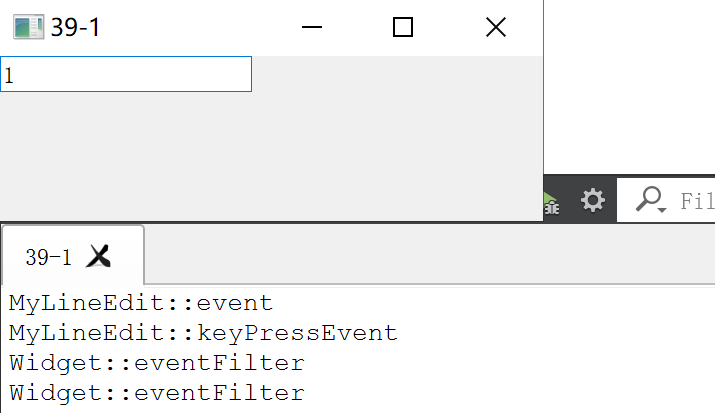Click the magnifier search icon
Screen dimensions: 715x413
tap(648, 199)
